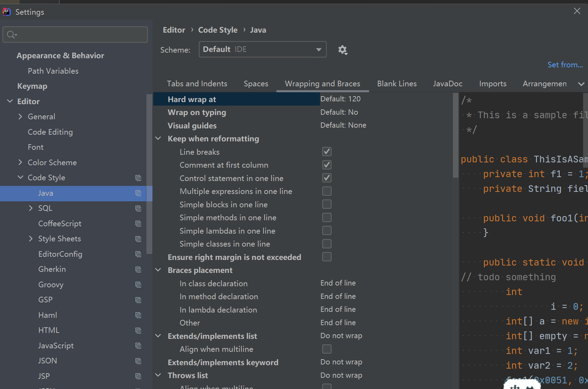
Task: Click the scheme icon beside JSON
Action: click(138, 361)
